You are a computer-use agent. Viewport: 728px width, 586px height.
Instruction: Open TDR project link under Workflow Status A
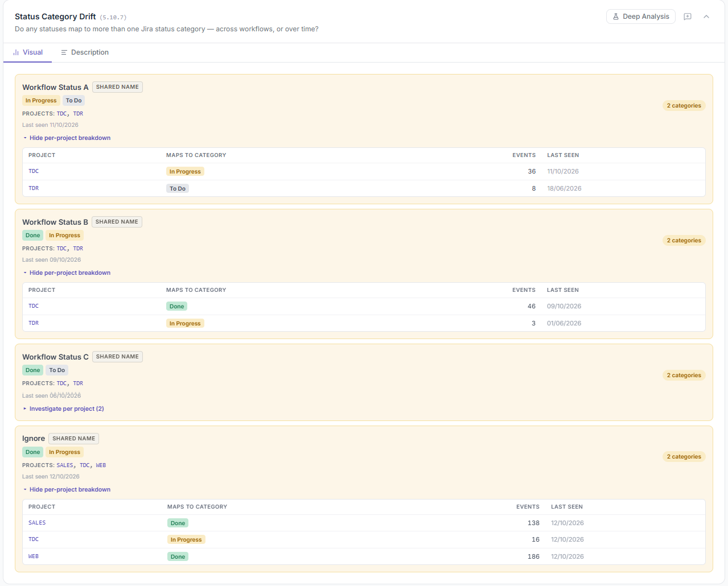[78, 114]
